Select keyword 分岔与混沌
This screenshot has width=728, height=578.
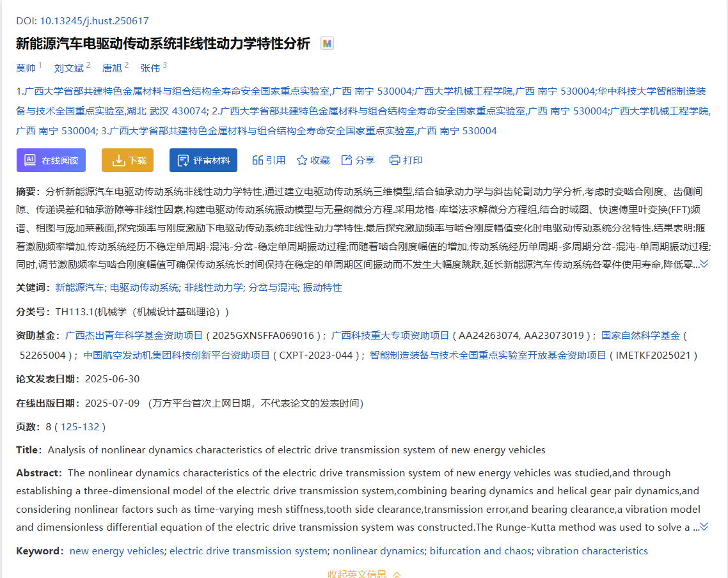click(x=273, y=288)
